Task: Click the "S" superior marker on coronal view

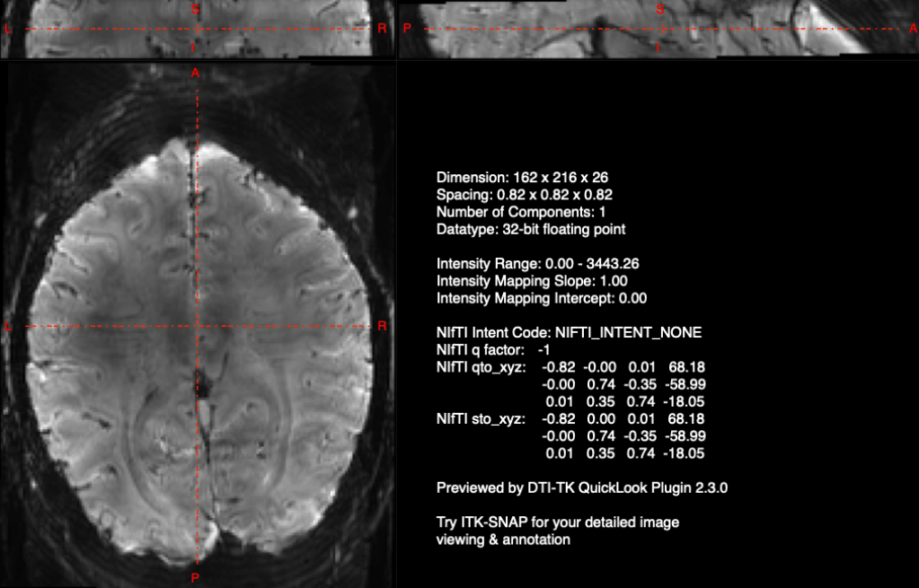Action: pos(193,10)
